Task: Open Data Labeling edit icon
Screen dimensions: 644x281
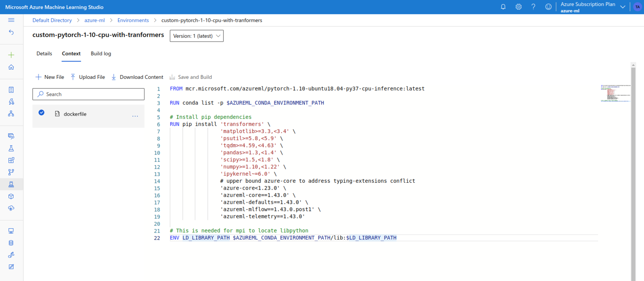Action: [x=11, y=267]
